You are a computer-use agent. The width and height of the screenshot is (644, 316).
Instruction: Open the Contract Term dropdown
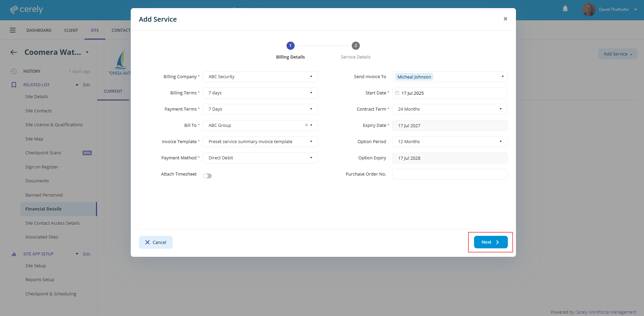point(450,109)
